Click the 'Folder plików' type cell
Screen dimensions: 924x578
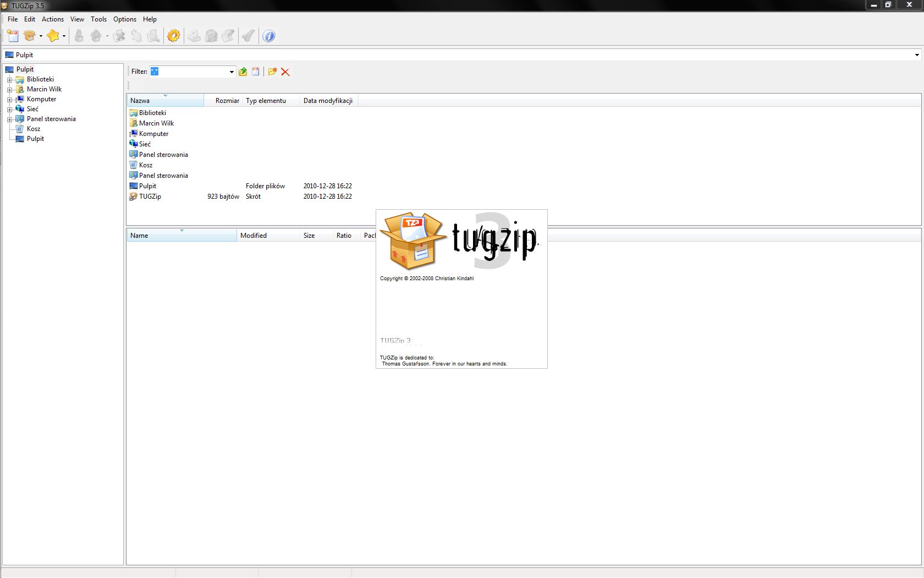(x=265, y=186)
